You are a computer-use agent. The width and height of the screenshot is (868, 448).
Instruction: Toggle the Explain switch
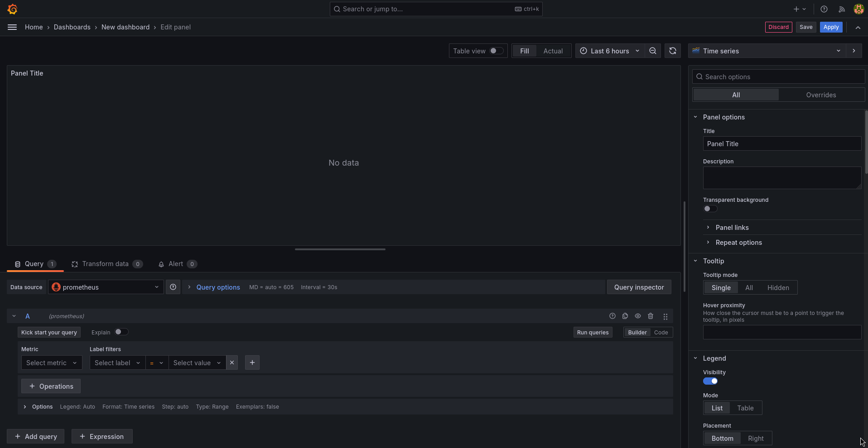121,332
